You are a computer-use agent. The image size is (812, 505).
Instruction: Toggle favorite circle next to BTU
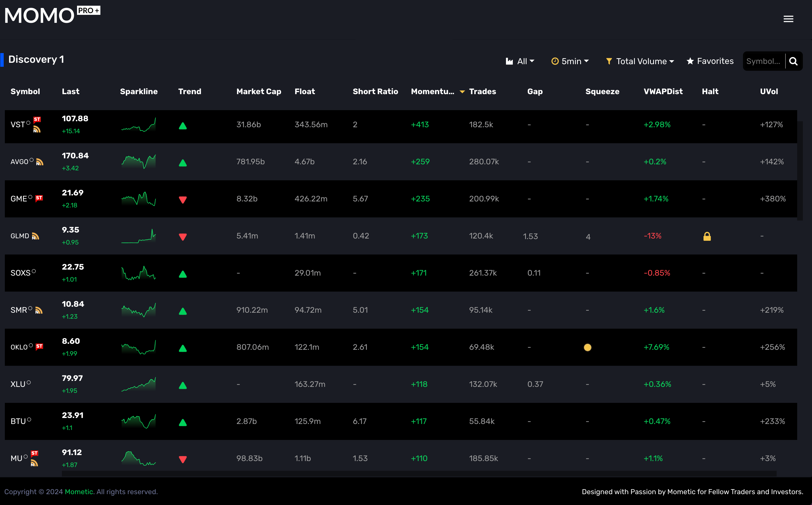point(29,420)
